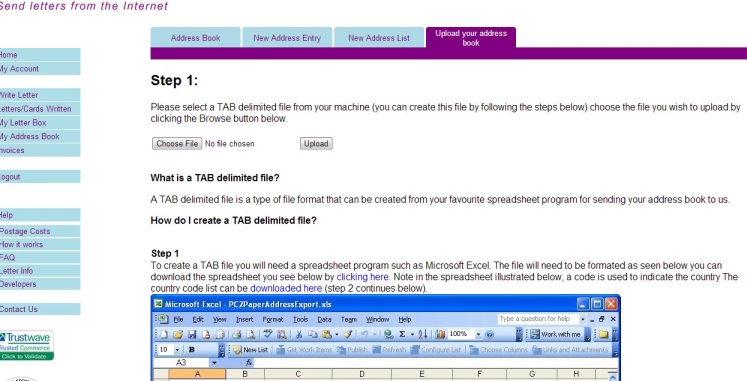Screen dimensions: 747x381
Task: Click the 'Type a question for help' box
Action: [x=538, y=319]
